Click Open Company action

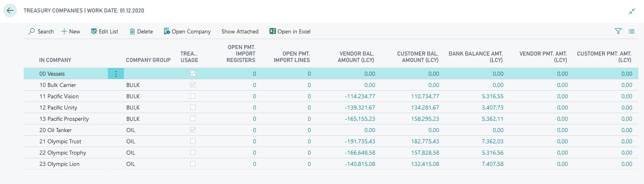point(187,31)
